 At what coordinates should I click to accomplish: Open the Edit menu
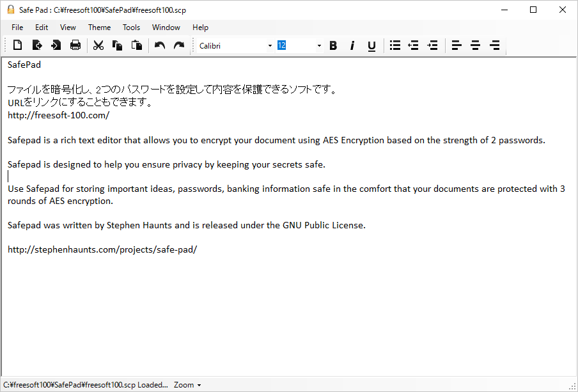point(42,27)
